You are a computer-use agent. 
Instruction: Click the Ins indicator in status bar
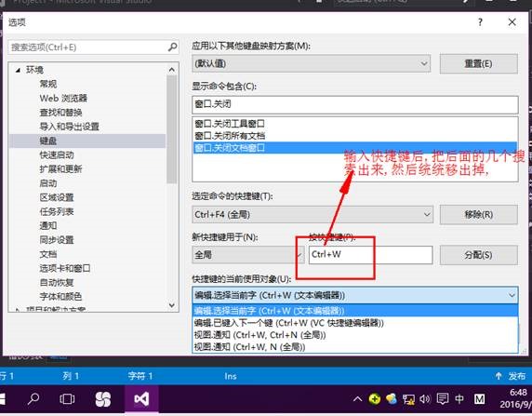(x=231, y=376)
